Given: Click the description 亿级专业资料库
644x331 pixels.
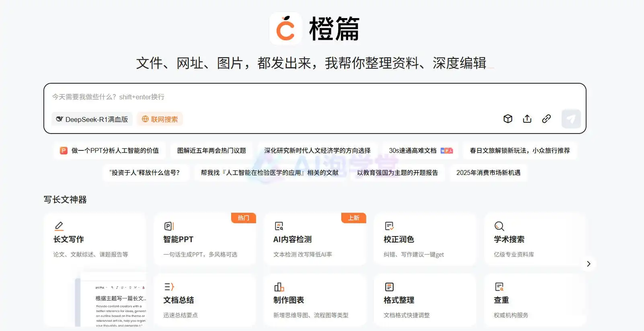Looking at the screenshot, I should pyautogui.click(x=514, y=255).
